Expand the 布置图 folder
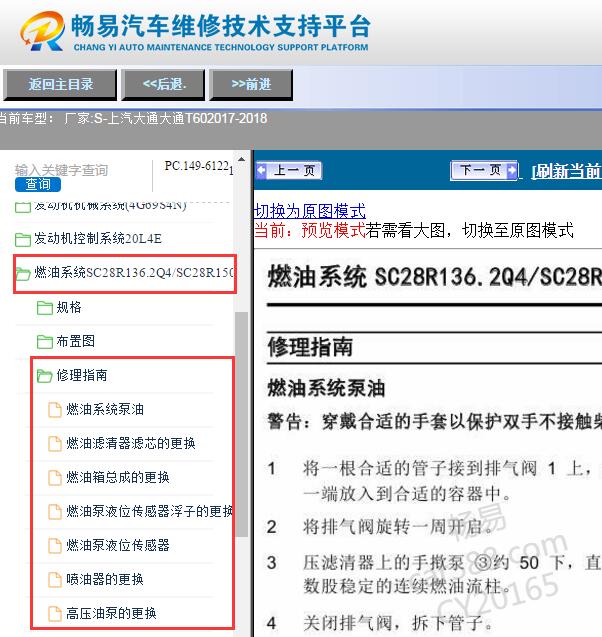 click(x=76, y=341)
